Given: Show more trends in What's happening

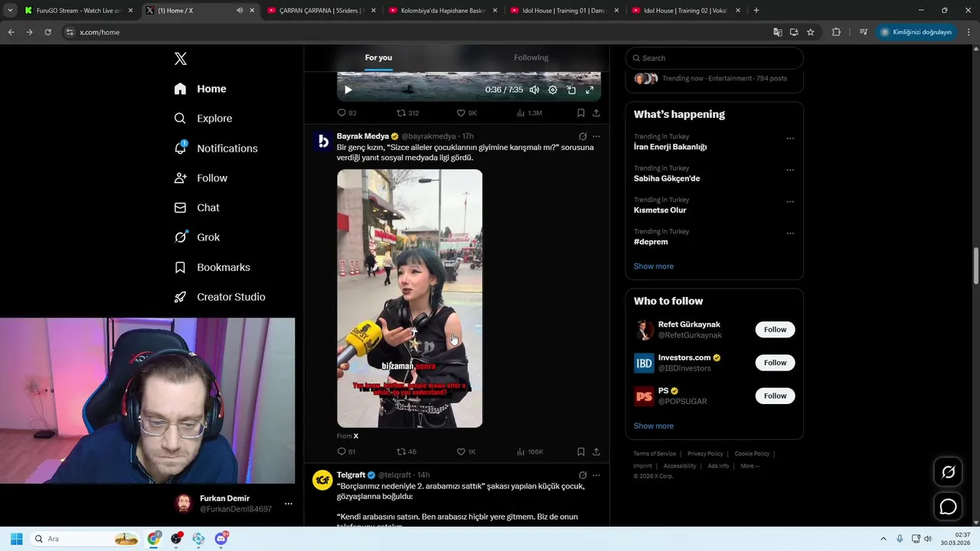Looking at the screenshot, I should (653, 266).
